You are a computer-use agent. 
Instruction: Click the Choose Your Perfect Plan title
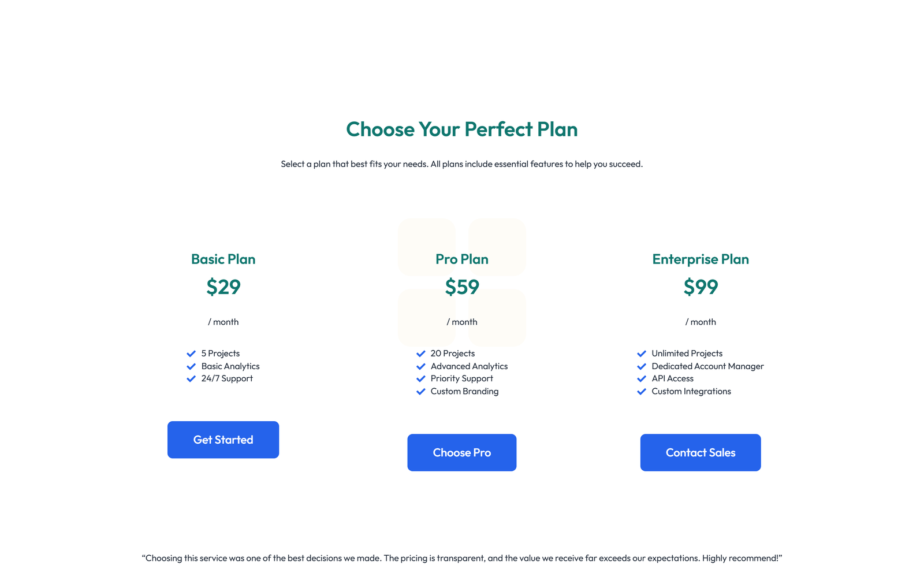click(461, 129)
